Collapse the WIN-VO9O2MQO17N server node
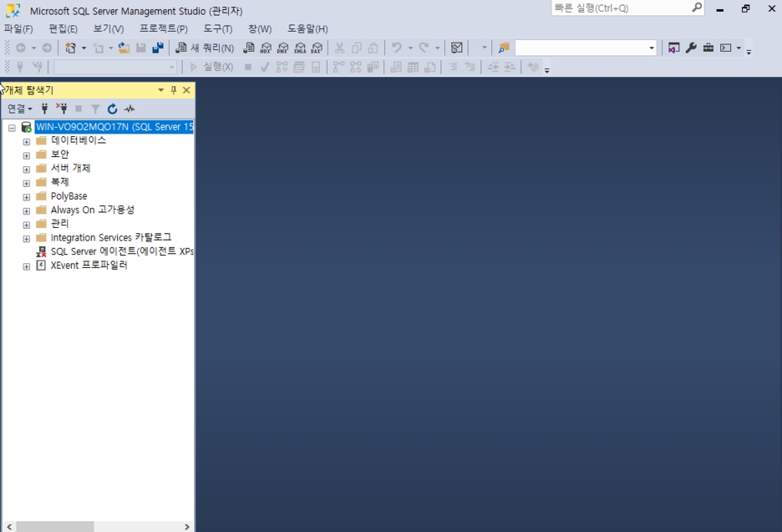Image resolution: width=782 pixels, height=532 pixels. 12,128
